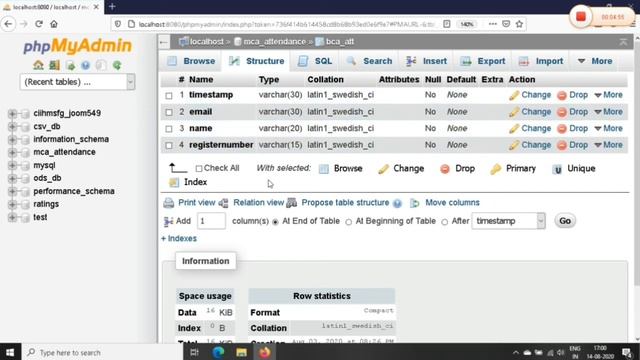Choose the At Beginning of Table radio

click(x=349, y=222)
